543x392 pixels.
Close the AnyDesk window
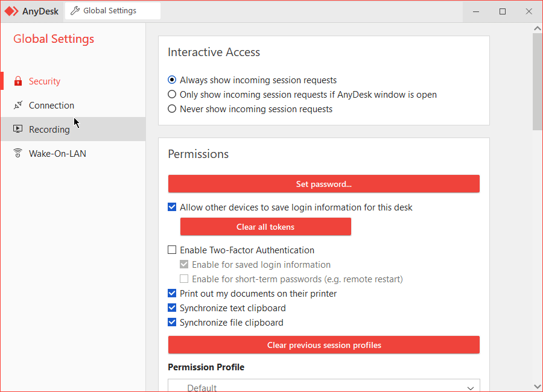tap(529, 11)
